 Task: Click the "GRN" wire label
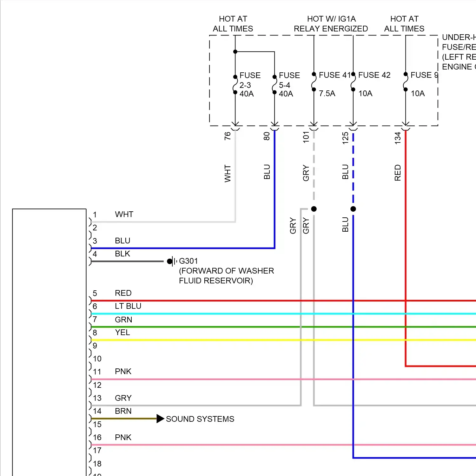(123, 320)
